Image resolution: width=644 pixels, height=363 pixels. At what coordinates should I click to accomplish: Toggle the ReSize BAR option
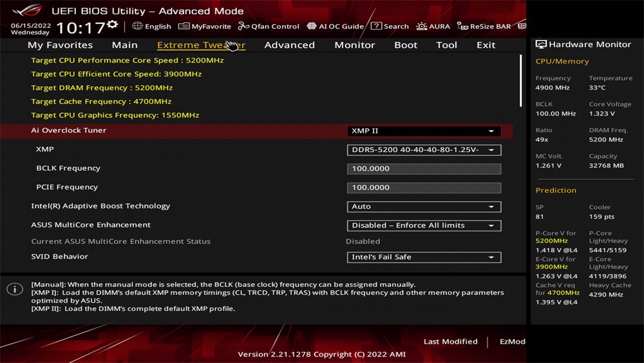(484, 26)
